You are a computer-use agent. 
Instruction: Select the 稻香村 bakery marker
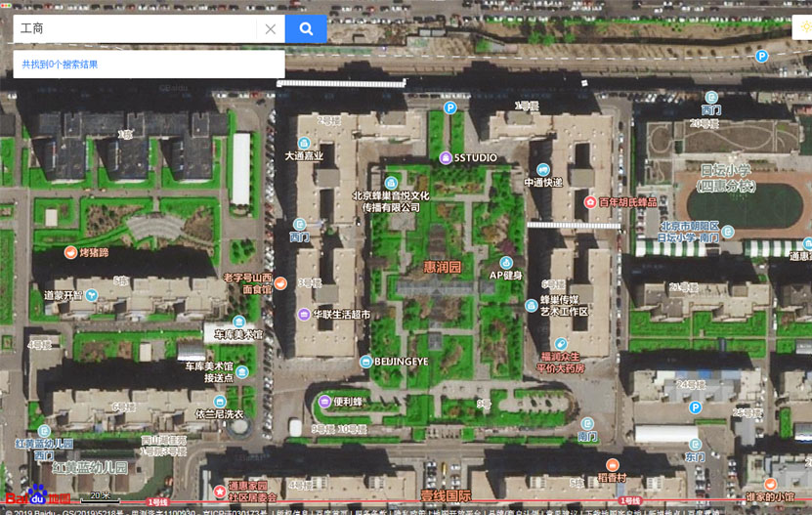(x=613, y=465)
